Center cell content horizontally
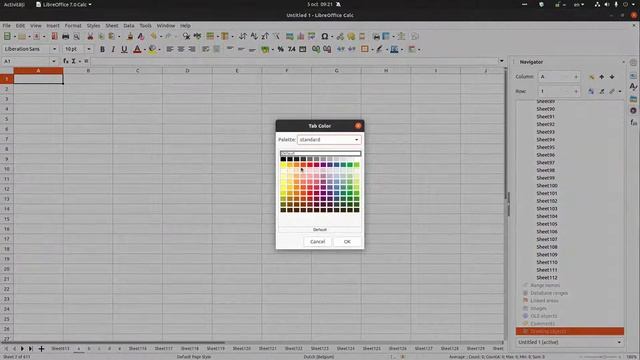This screenshot has width=640, height=360. click(x=181, y=49)
